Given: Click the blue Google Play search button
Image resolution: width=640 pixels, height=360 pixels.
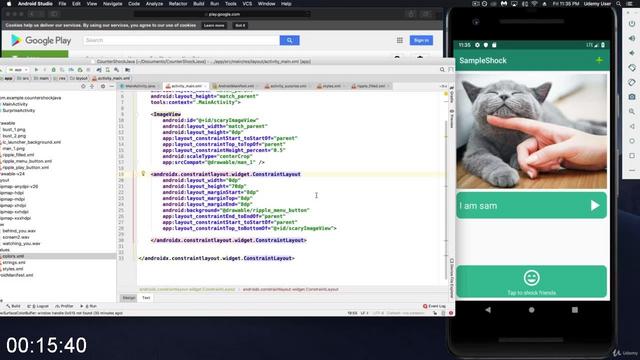Looking at the screenshot, I should click(289, 40).
